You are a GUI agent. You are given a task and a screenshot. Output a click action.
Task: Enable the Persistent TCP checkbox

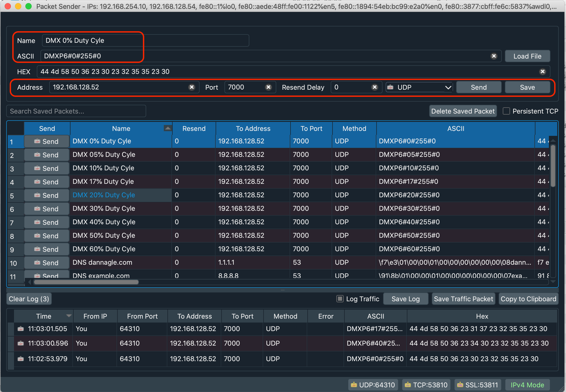(506, 111)
